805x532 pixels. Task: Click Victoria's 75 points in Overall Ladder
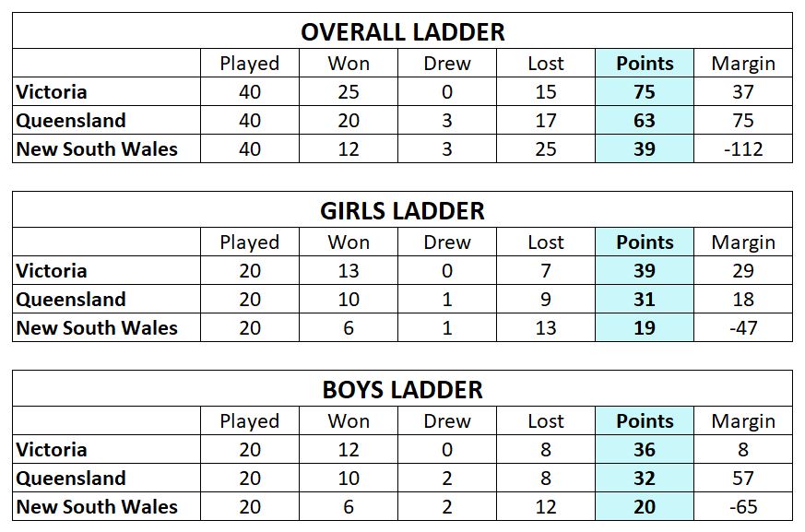click(645, 91)
